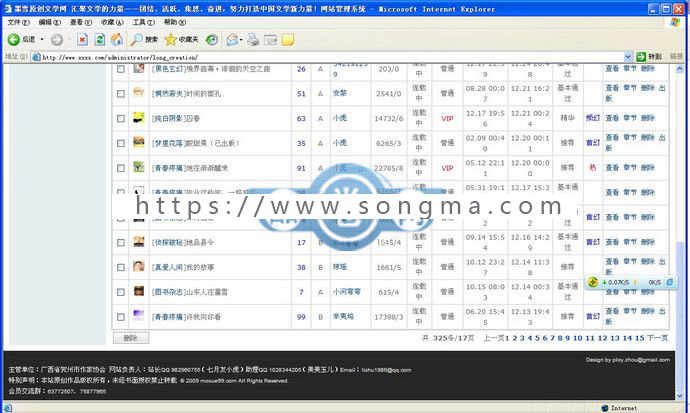Open the History icon in the toolbar

(212, 40)
